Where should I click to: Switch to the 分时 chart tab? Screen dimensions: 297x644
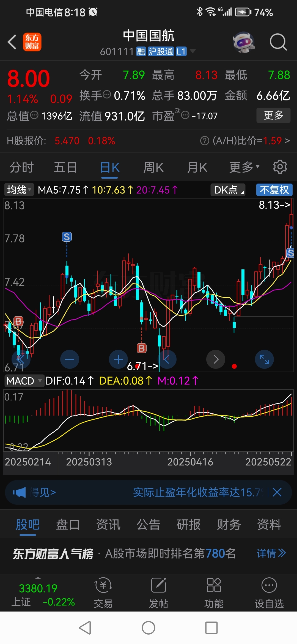tap(22, 167)
